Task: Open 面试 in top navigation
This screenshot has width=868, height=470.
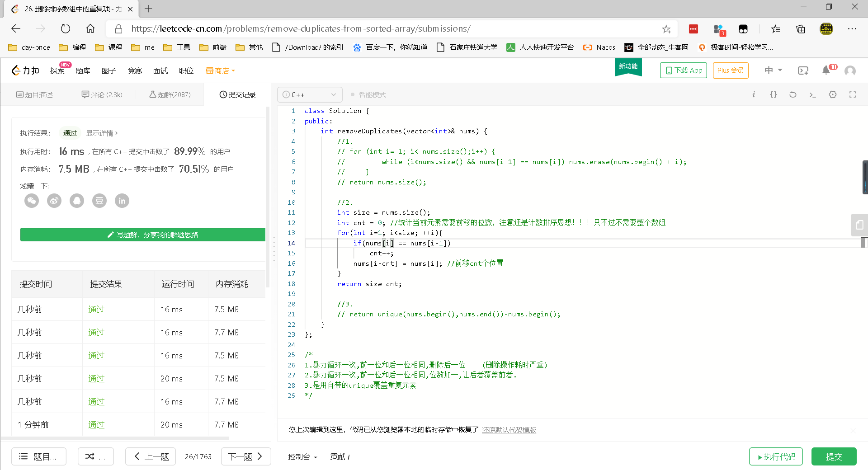Action: coord(160,71)
